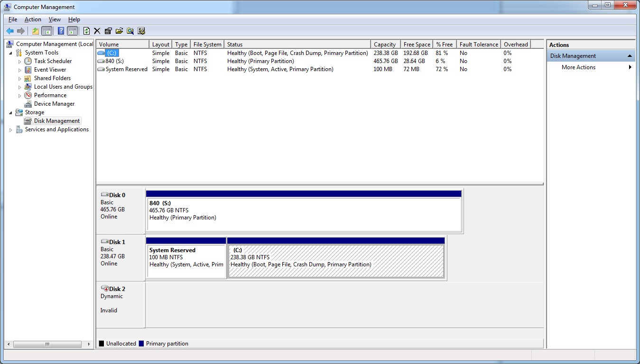The image size is (640, 364).
Task: Open the File menu
Action: coord(13,19)
